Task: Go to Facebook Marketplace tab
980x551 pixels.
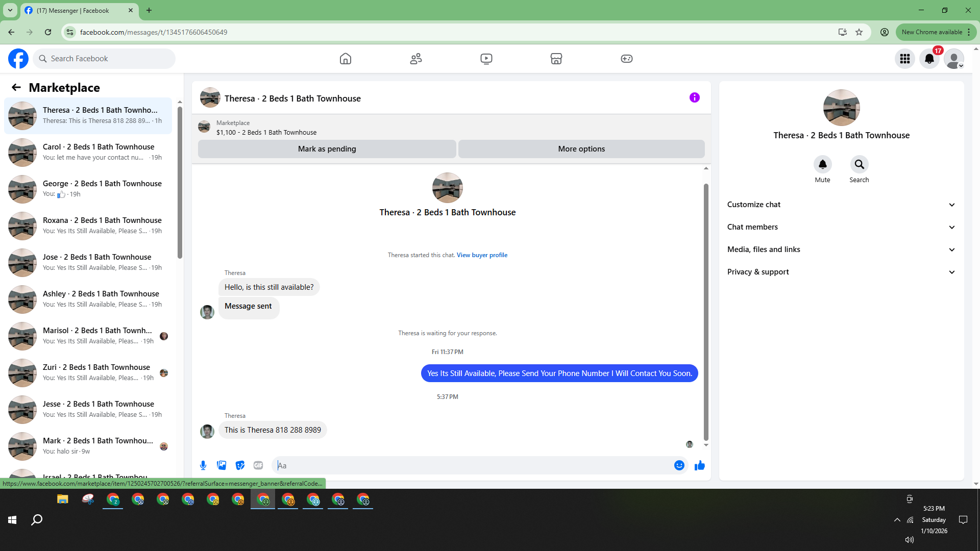Action: click(x=556, y=59)
